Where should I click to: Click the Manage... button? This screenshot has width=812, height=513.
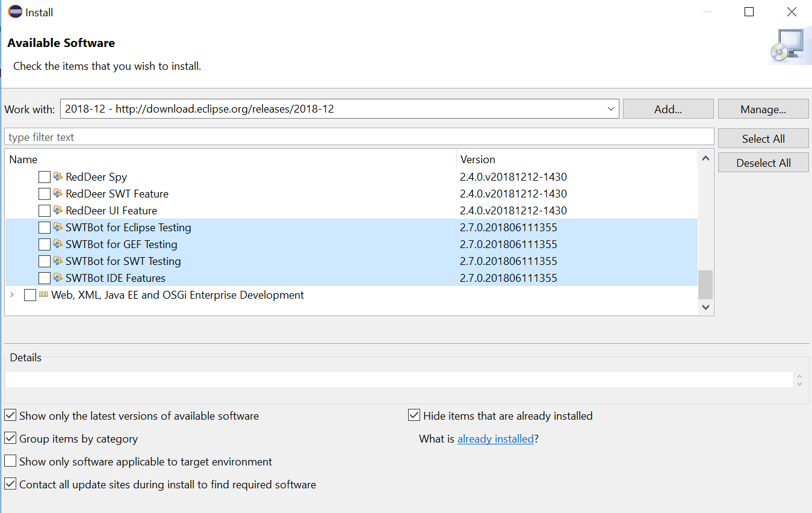(x=763, y=109)
